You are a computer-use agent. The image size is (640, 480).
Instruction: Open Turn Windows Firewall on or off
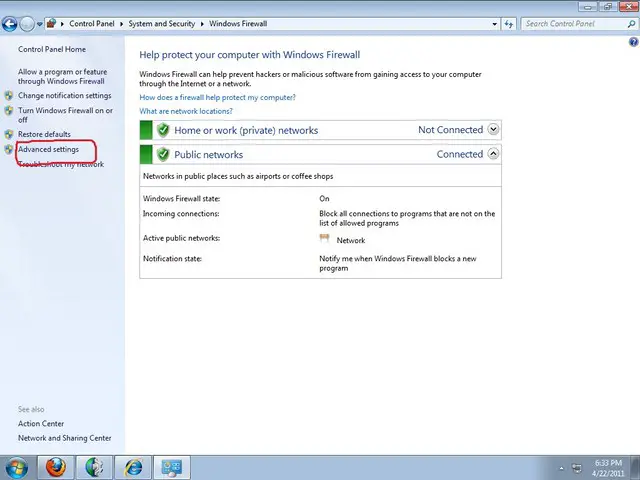(x=65, y=115)
